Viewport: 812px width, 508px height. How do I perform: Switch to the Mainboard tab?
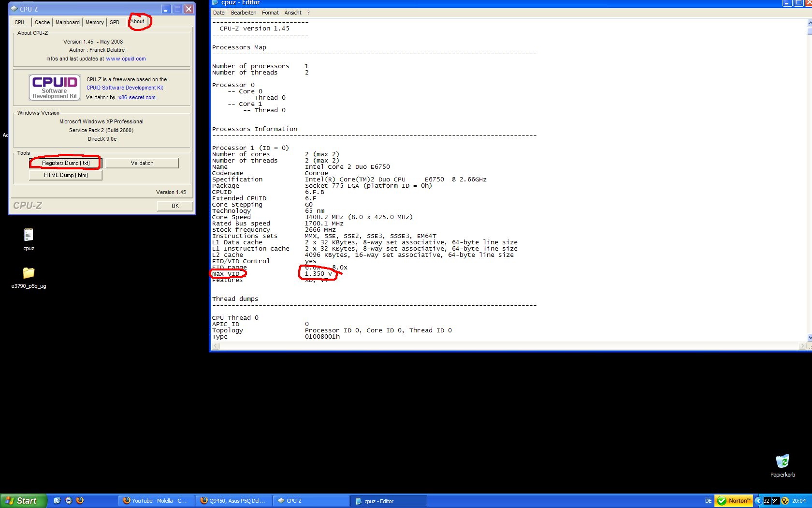[x=67, y=22]
